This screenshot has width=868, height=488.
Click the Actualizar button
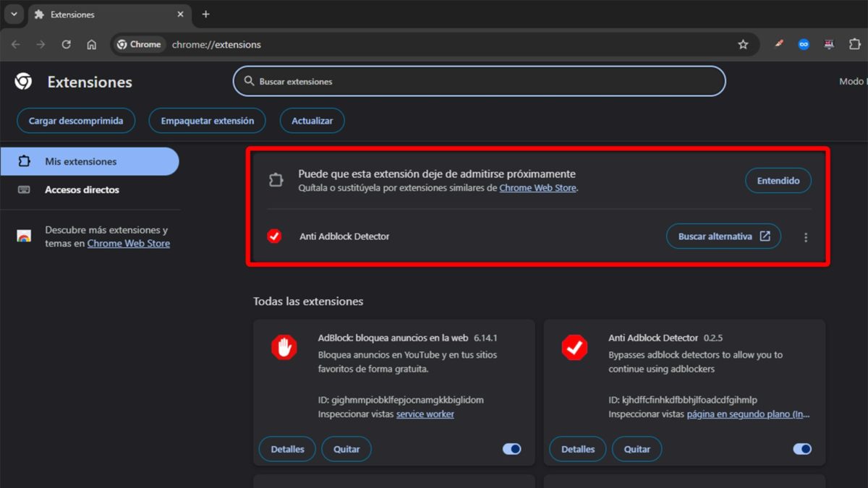click(312, 121)
